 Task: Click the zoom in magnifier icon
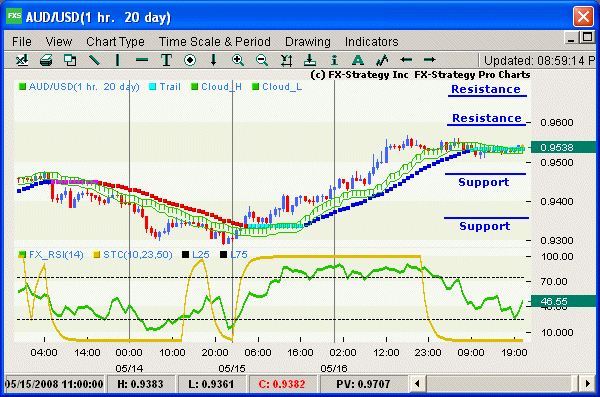[x=238, y=60]
